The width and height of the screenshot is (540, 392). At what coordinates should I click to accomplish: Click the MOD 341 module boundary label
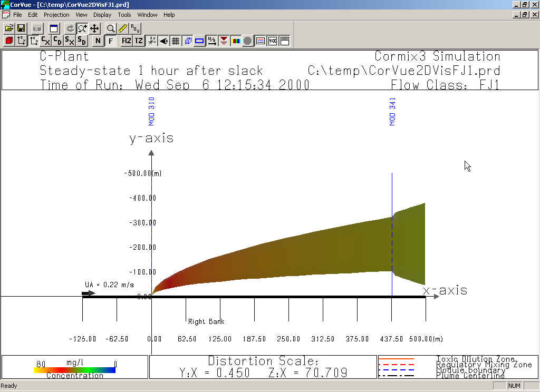[392, 112]
